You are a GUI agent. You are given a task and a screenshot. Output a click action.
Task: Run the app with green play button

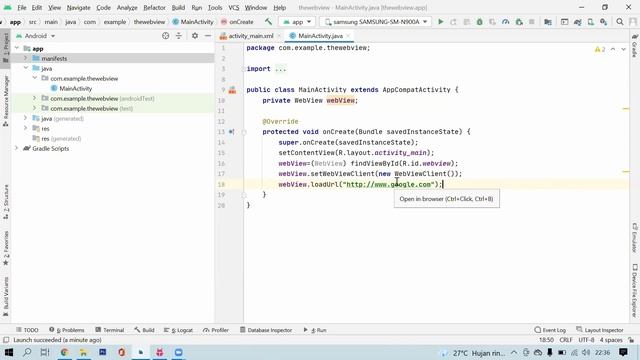point(440,22)
